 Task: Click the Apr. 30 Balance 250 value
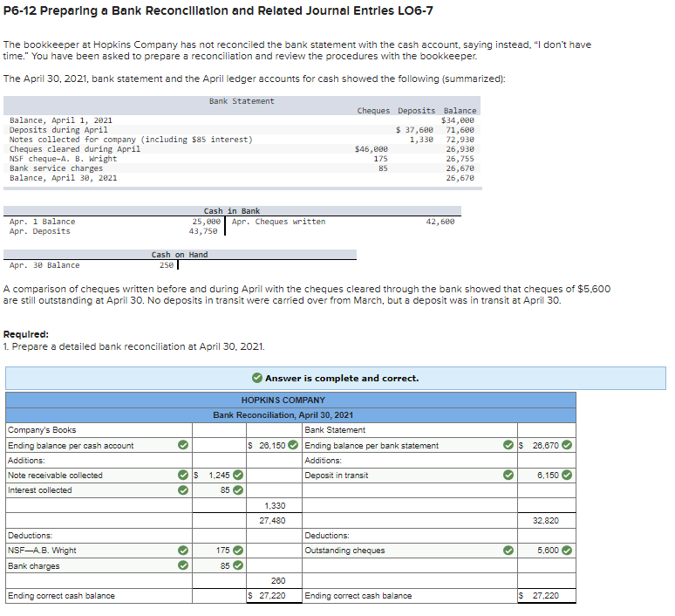167,265
